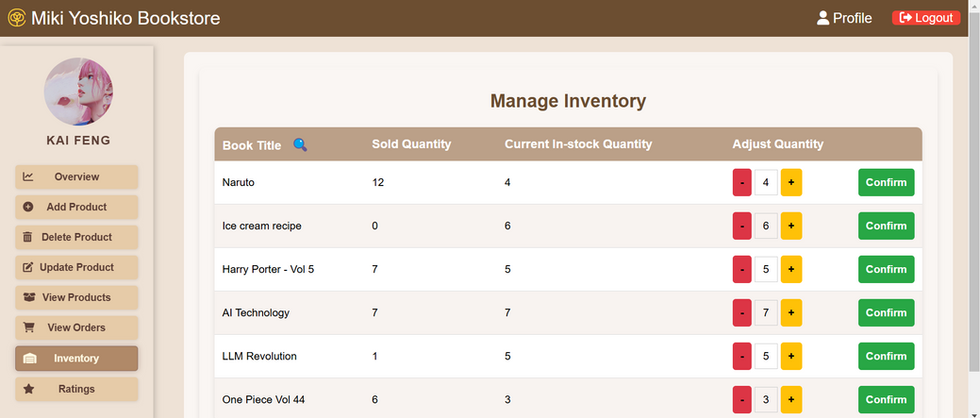Click the magnifier search icon beside Book Title

[300, 145]
